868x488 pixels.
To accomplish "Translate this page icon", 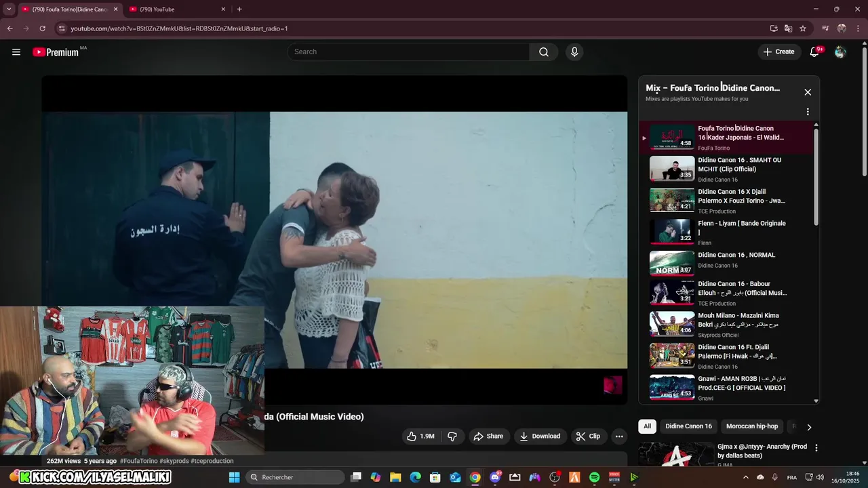I will 788,28.
